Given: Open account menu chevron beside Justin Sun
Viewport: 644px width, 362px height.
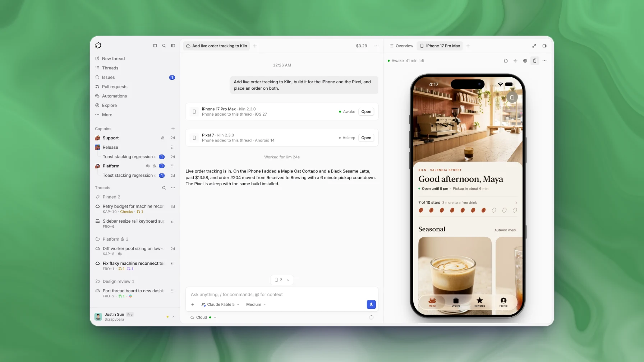Looking at the screenshot, I should [x=173, y=317].
